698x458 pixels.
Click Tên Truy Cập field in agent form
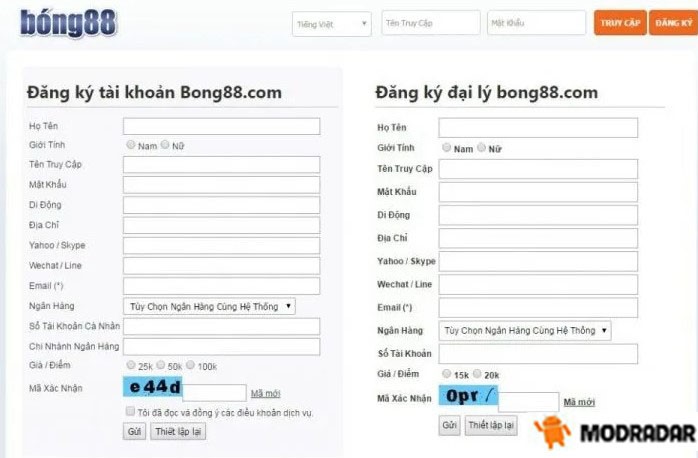[538, 169]
